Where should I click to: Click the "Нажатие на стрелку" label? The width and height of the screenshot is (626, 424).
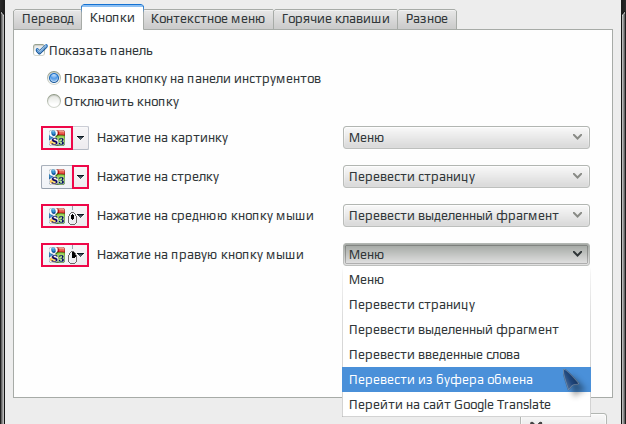pyautogui.click(x=158, y=177)
